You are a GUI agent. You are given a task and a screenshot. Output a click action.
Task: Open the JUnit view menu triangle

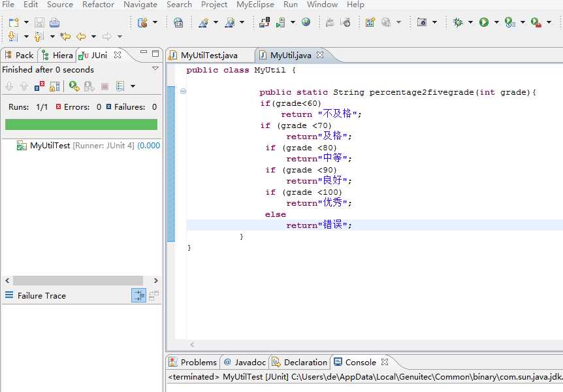(155, 68)
